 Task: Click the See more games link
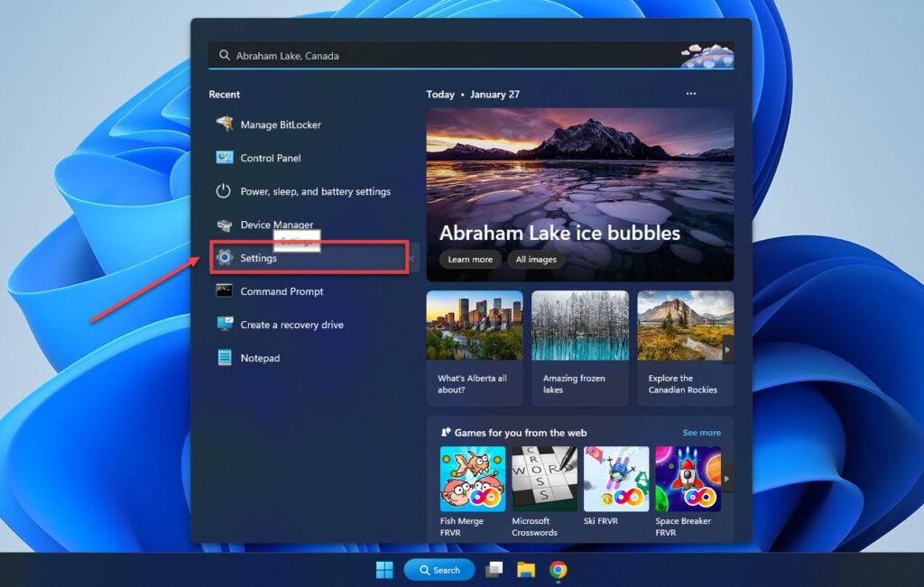[x=701, y=433]
